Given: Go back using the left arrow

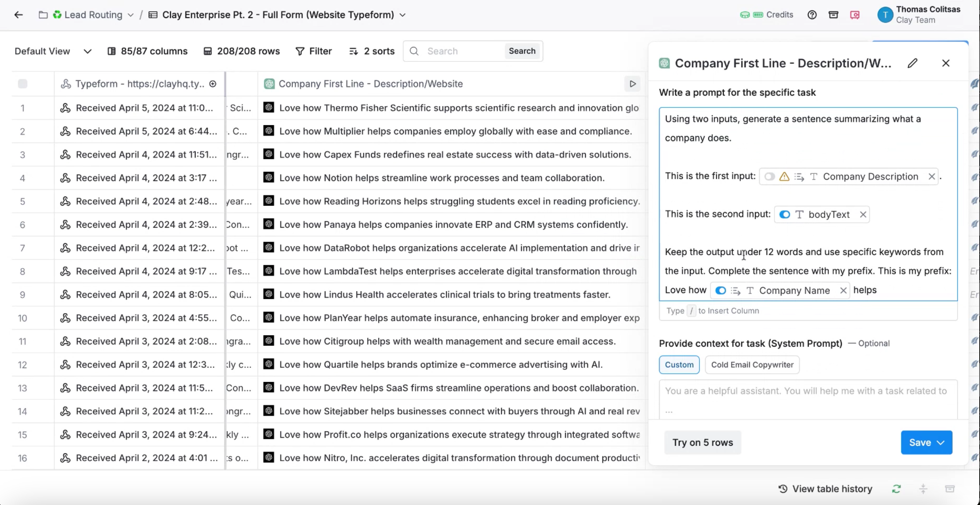Looking at the screenshot, I should [18, 15].
